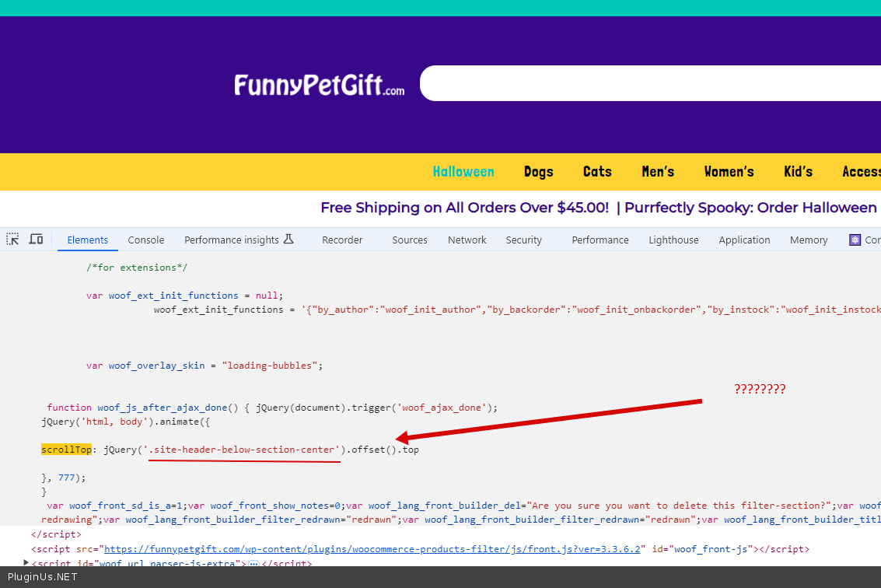Open the Application tab
Screen dimensions: 881x588
(x=744, y=240)
